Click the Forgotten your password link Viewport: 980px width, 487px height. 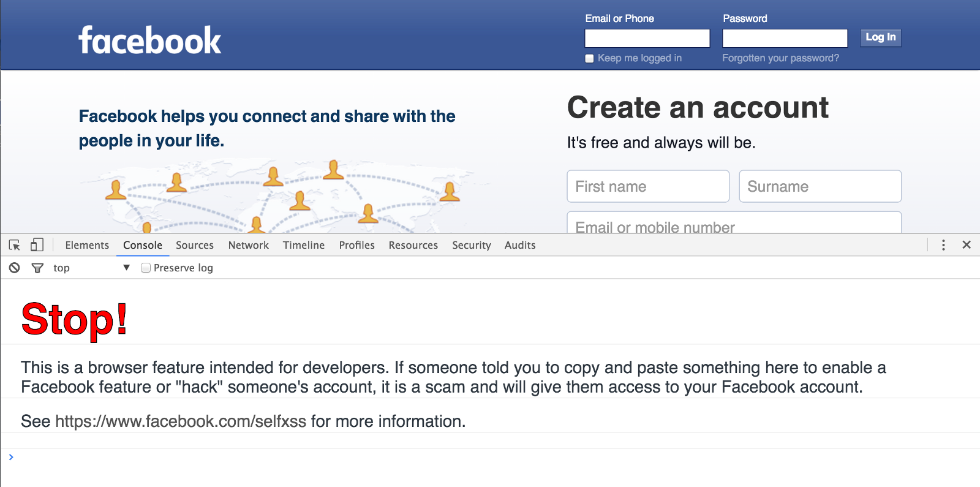(780, 58)
